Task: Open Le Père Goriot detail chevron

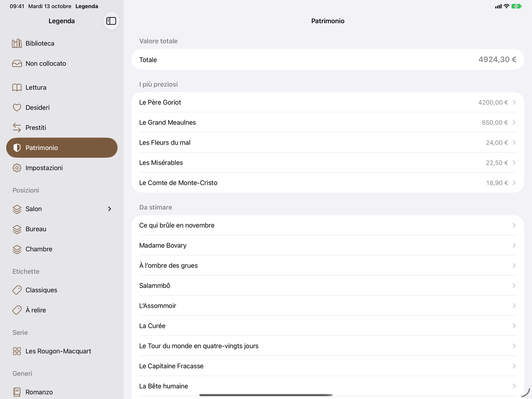Action: coord(514,102)
